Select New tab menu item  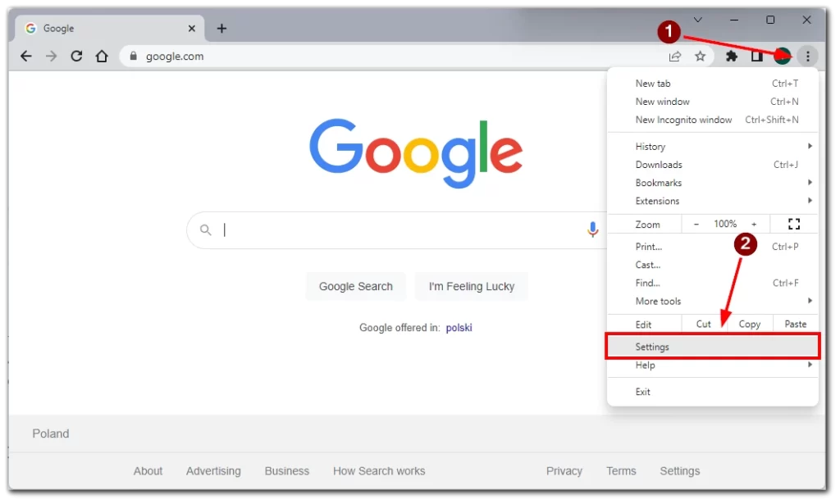pyautogui.click(x=713, y=84)
